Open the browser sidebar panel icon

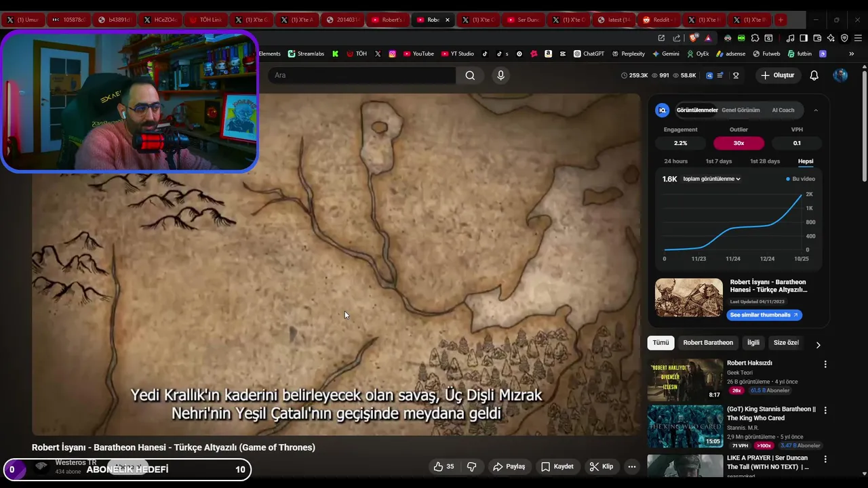[x=804, y=38]
